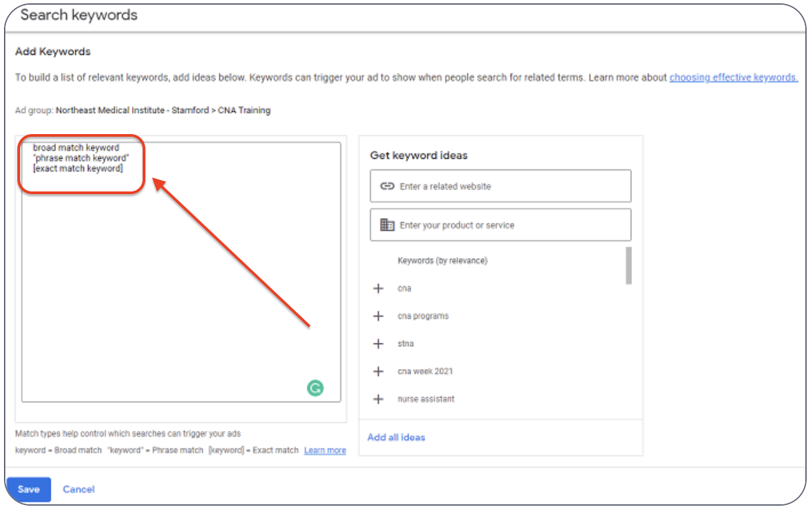Click the 'Keywords (by relevance)' heading

point(442,261)
